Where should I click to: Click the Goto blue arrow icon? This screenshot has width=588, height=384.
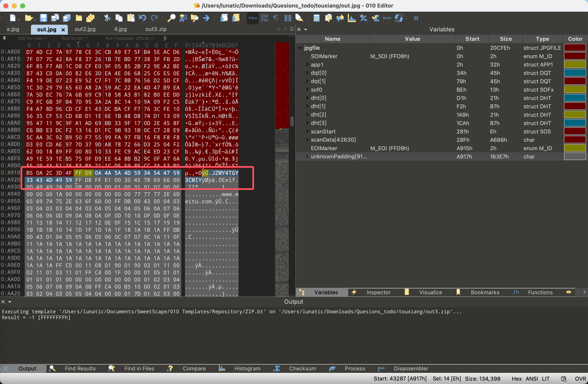pos(206,18)
